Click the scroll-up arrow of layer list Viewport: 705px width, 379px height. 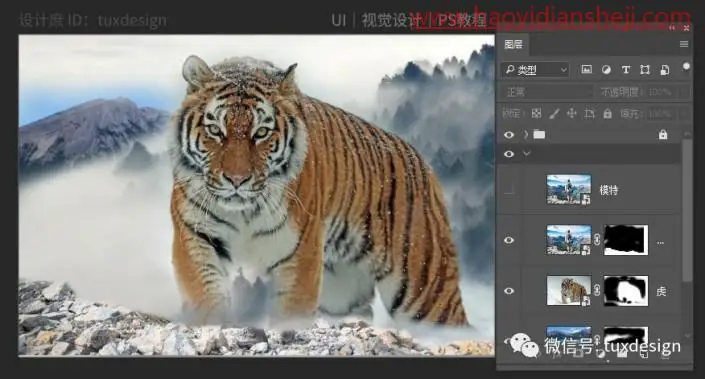pos(687,134)
